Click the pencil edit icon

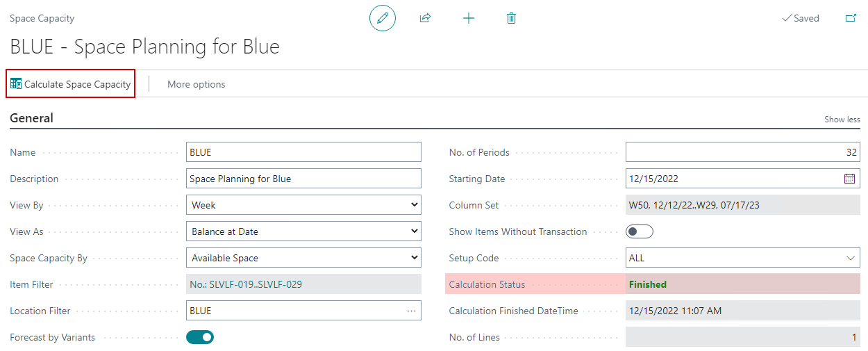(382, 18)
